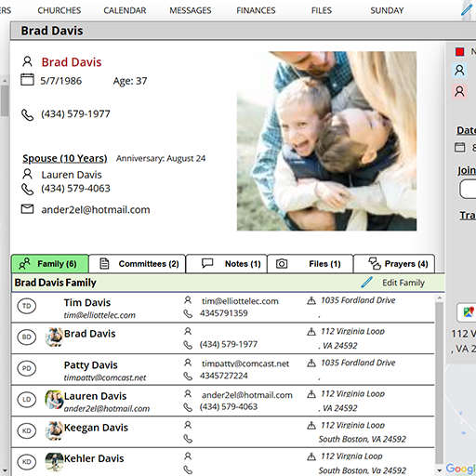The image size is (476, 476).
Task: Click the large family photo
Action: (326, 141)
